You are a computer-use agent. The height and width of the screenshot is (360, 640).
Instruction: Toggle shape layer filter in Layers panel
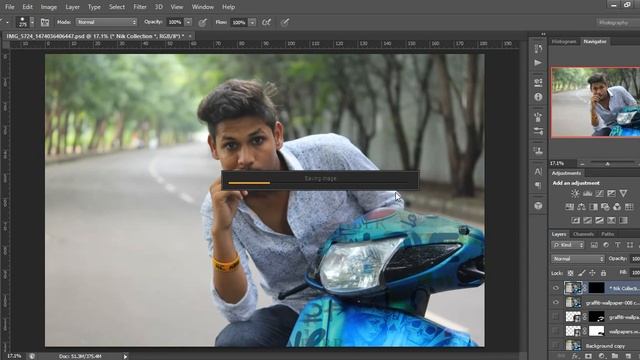pos(630,245)
